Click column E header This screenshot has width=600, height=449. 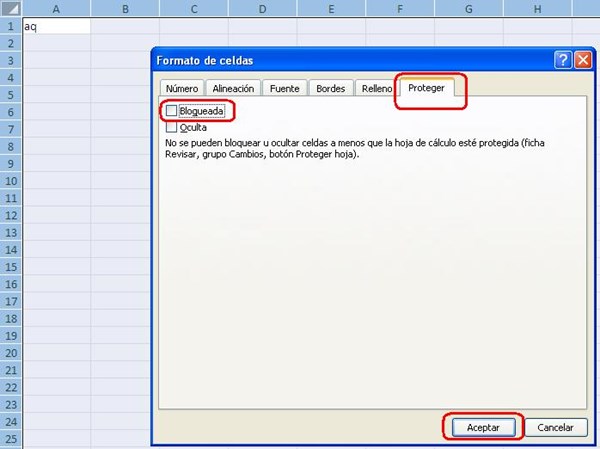[x=331, y=8]
